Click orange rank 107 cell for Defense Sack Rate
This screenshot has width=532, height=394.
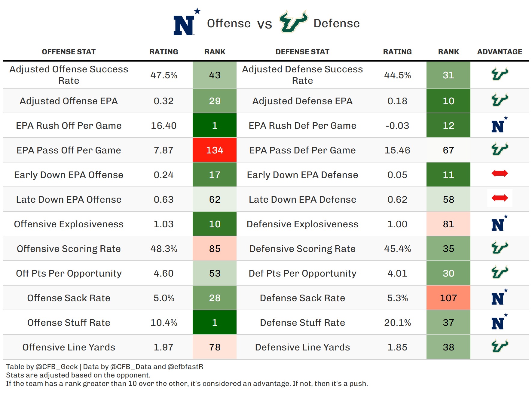tap(448, 298)
